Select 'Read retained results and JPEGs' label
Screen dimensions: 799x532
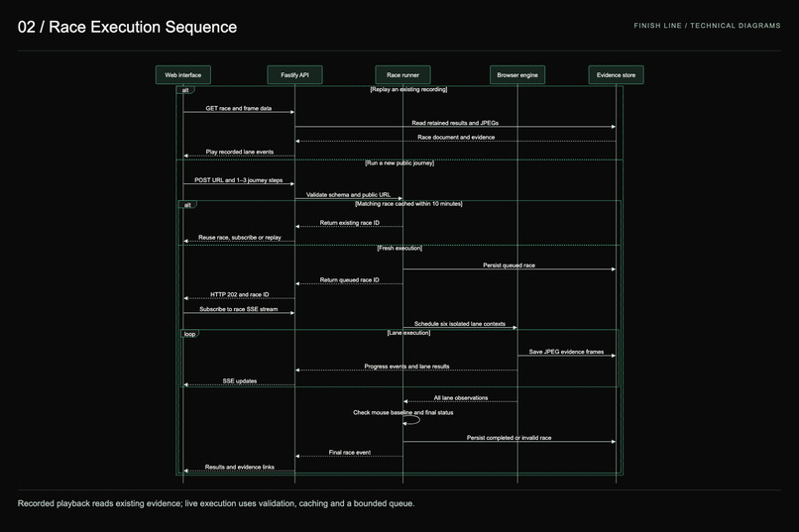455,123
